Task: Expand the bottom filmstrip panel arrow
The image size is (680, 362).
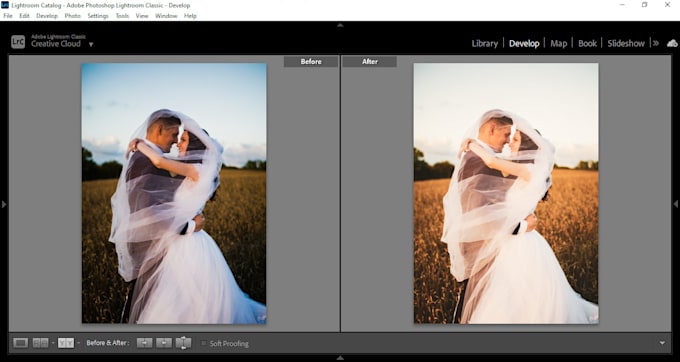Action: [340, 358]
